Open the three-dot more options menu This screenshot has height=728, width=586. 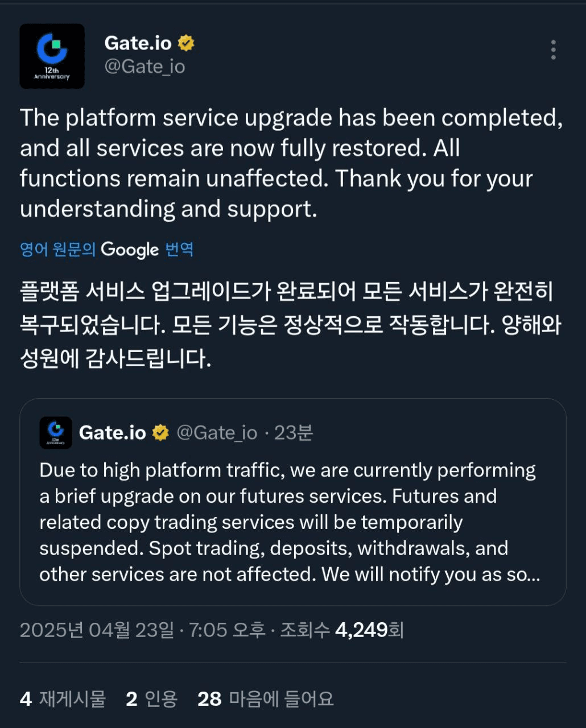coord(553,50)
